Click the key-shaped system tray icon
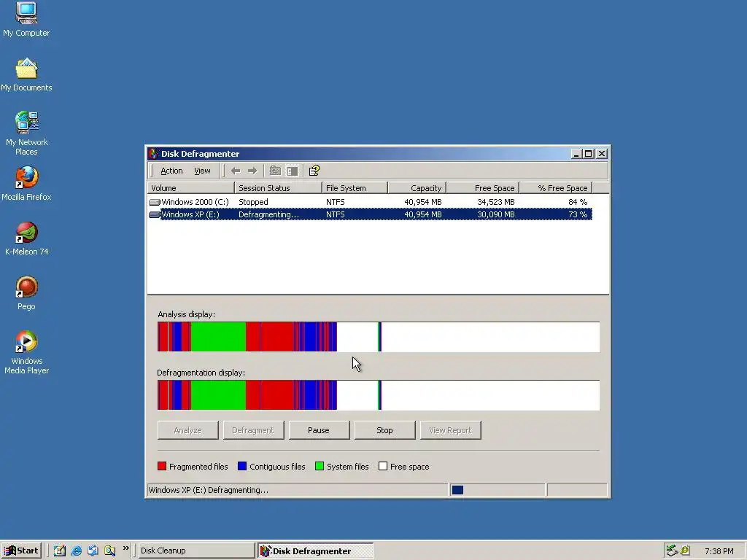This screenshot has width=747, height=560. coord(685,551)
